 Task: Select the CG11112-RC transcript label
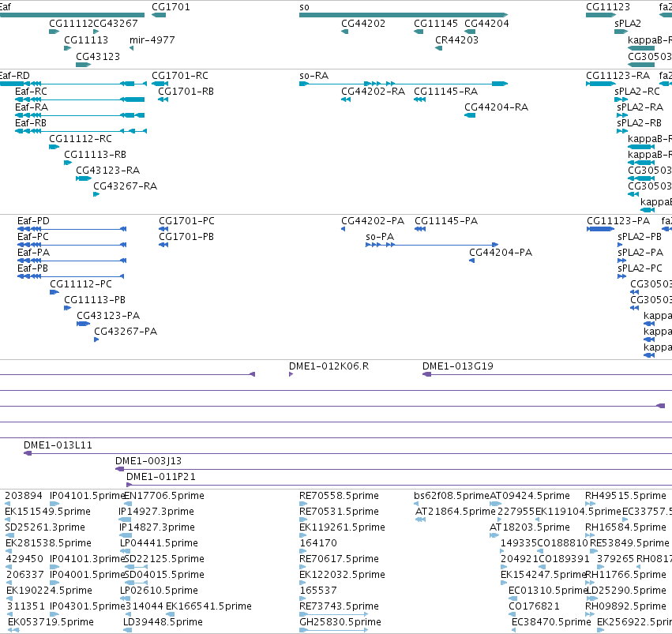coord(80,139)
